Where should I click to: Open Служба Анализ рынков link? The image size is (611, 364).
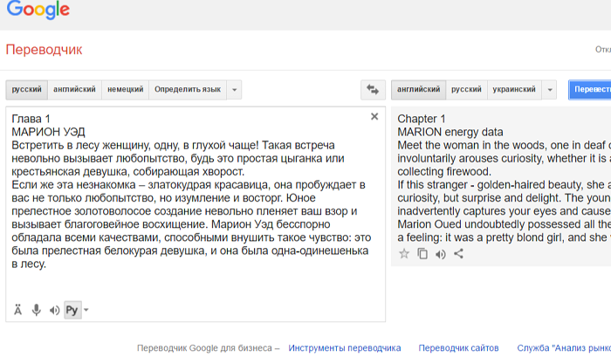(x=564, y=348)
